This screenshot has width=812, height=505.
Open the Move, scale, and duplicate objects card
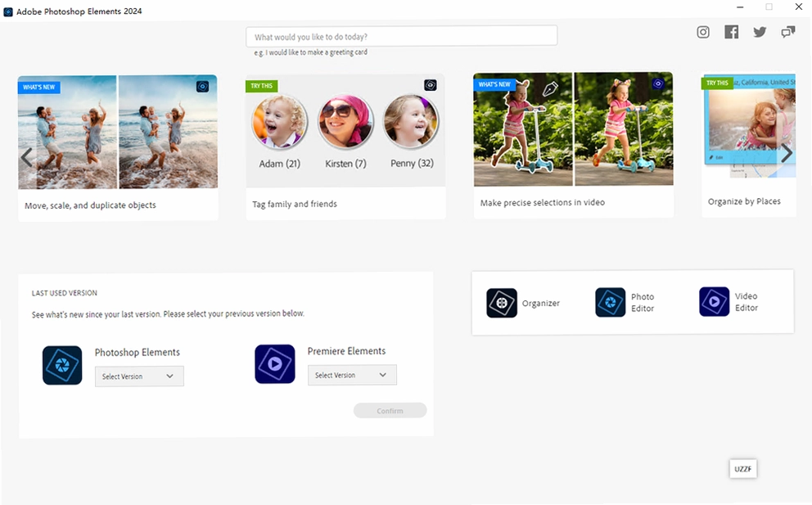pos(118,147)
